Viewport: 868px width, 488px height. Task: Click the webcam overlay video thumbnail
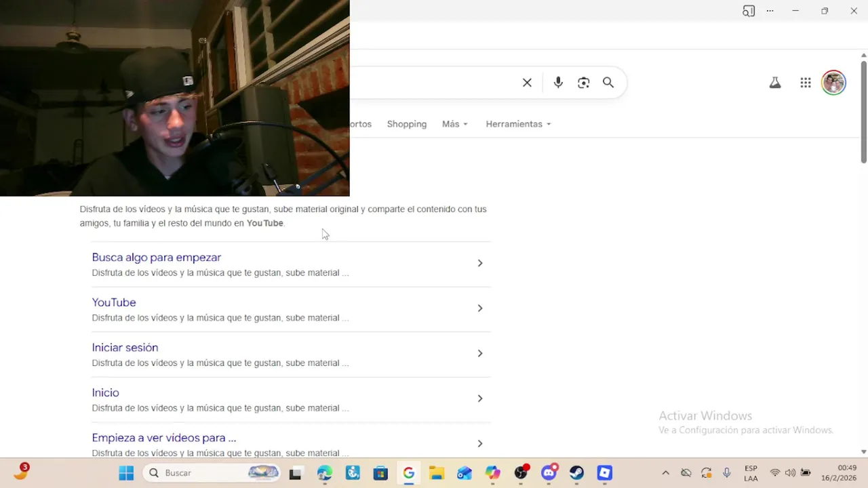click(x=174, y=98)
